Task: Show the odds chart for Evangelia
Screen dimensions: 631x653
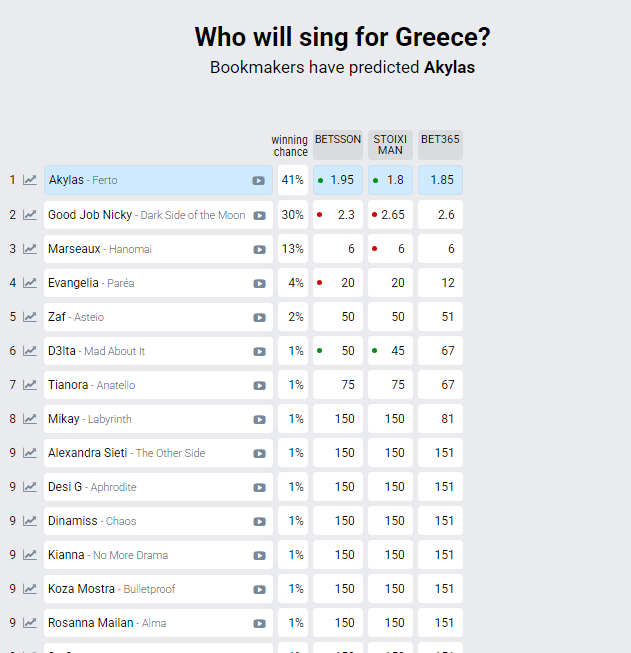Action: (30, 283)
